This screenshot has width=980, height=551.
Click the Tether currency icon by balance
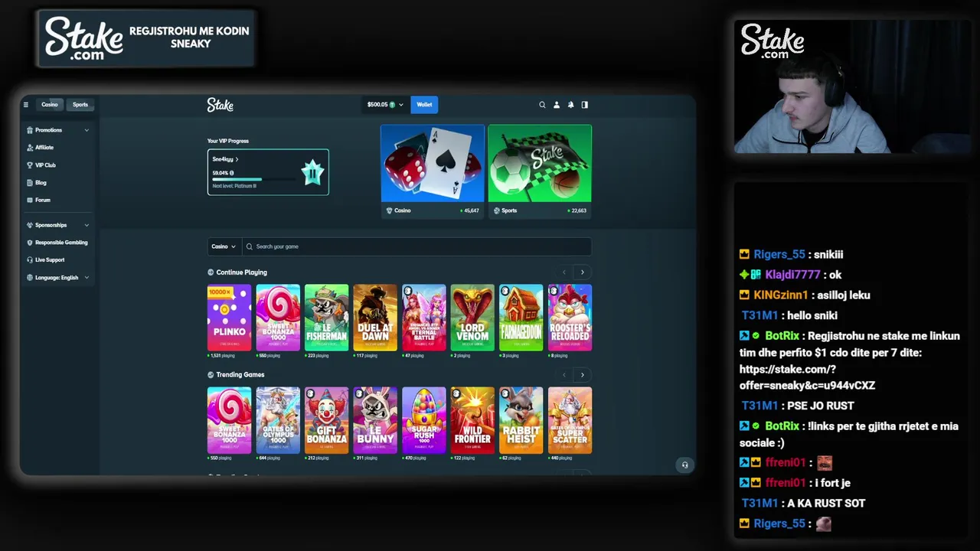pyautogui.click(x=392, y=105)
